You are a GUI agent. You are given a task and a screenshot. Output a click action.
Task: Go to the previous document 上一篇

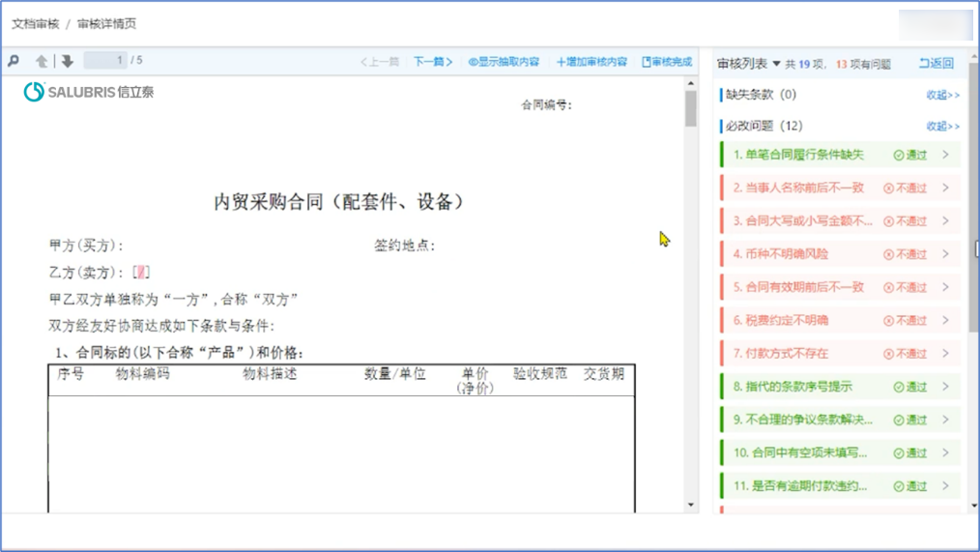pyautogui.click(x=380, y=61)
